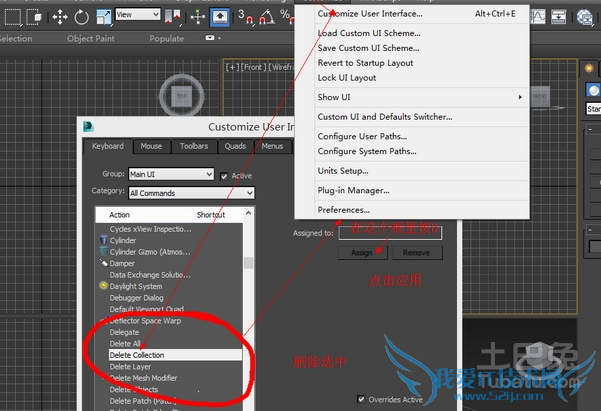This screenshot has width=601, height=411.
Task: Toggle the Overrides Active checkbox
Action: coord(361,399)
